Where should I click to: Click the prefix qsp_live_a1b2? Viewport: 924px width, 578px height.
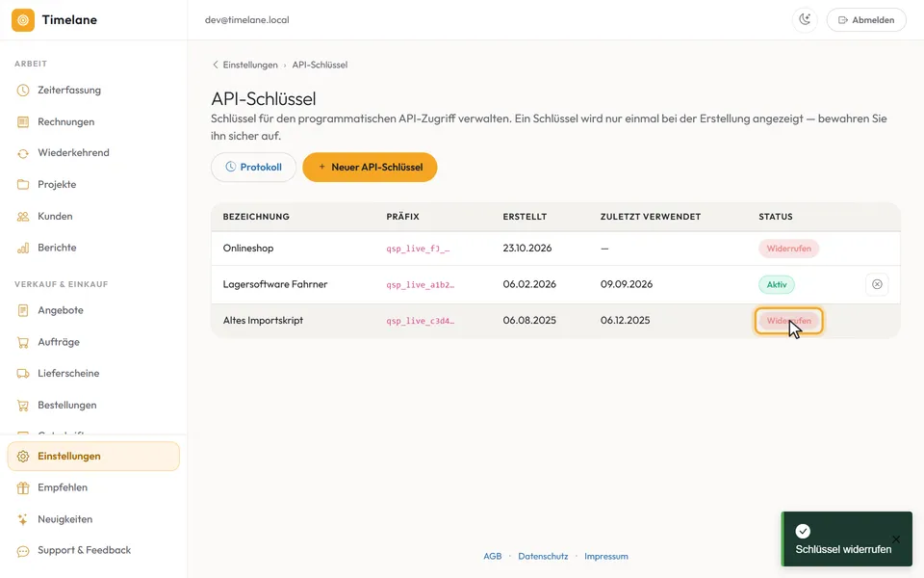coord(421,285)
